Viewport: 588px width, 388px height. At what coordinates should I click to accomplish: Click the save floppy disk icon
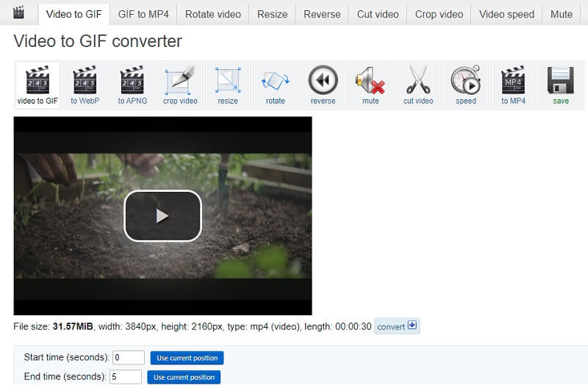click(561, 85)
